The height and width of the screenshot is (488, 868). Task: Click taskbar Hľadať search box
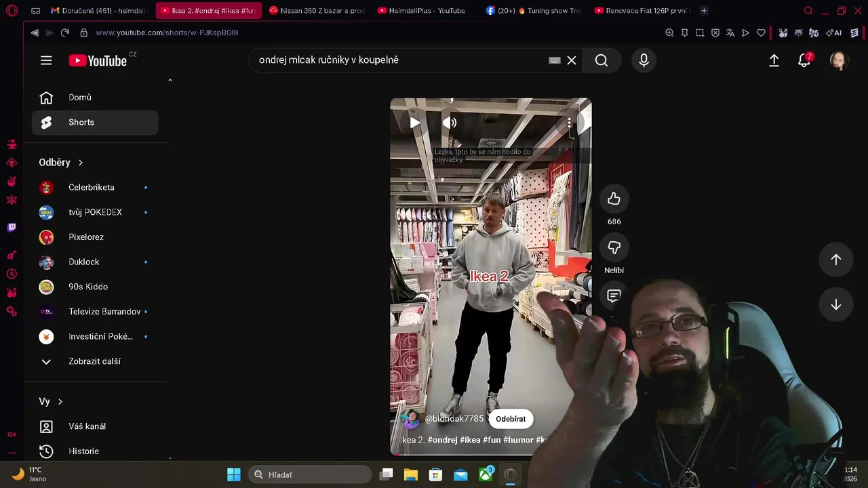pos(310,474)
